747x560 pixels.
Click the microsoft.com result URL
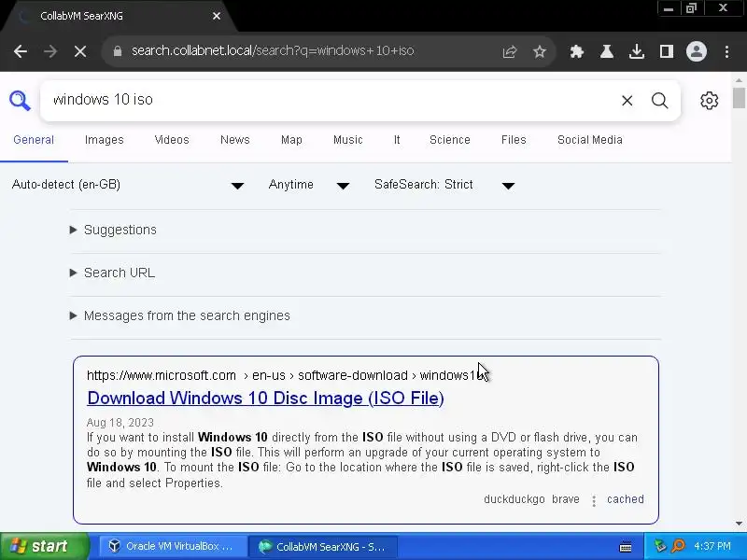point(286,375)
